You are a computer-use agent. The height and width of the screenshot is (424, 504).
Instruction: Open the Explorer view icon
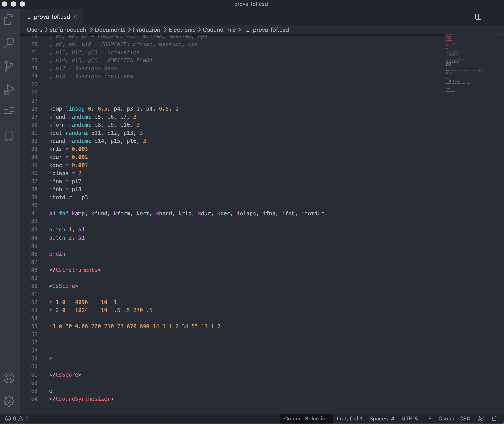(x=9, y=19)
